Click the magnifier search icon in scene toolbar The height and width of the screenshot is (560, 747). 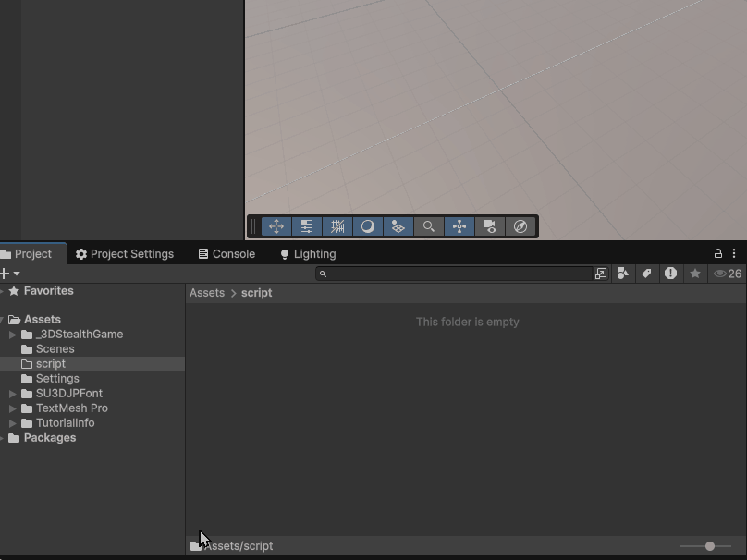click(x=429, y=226)
